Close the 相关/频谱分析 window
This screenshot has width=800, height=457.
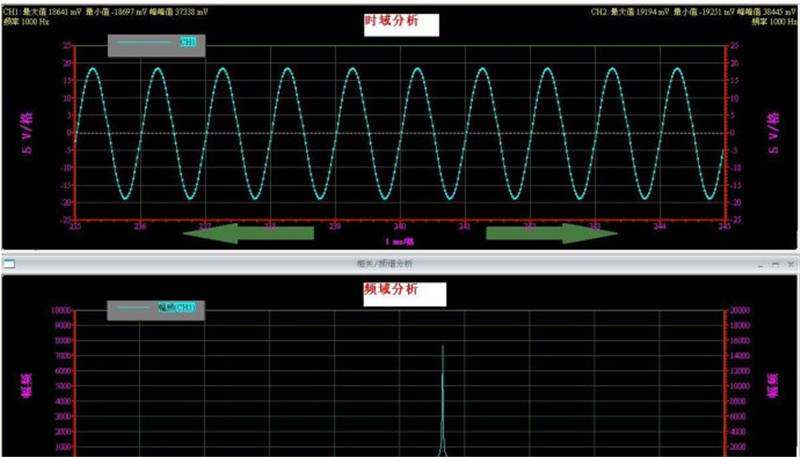(791, 264)
